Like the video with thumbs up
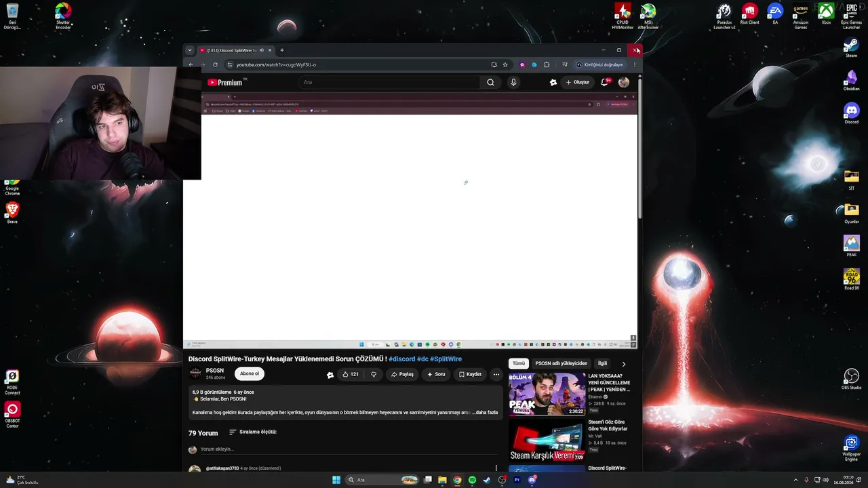This screenshot has width=868, height=488. click(350, 374)
